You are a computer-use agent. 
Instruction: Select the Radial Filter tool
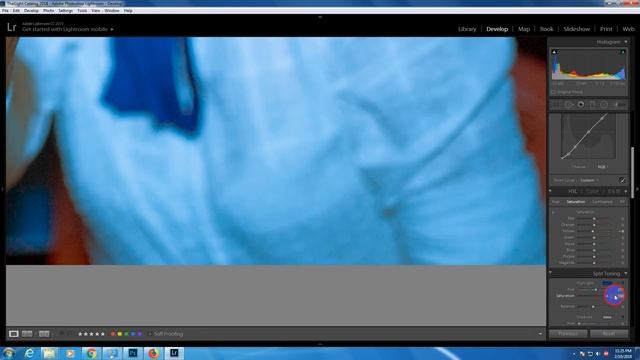coord(604,105)
